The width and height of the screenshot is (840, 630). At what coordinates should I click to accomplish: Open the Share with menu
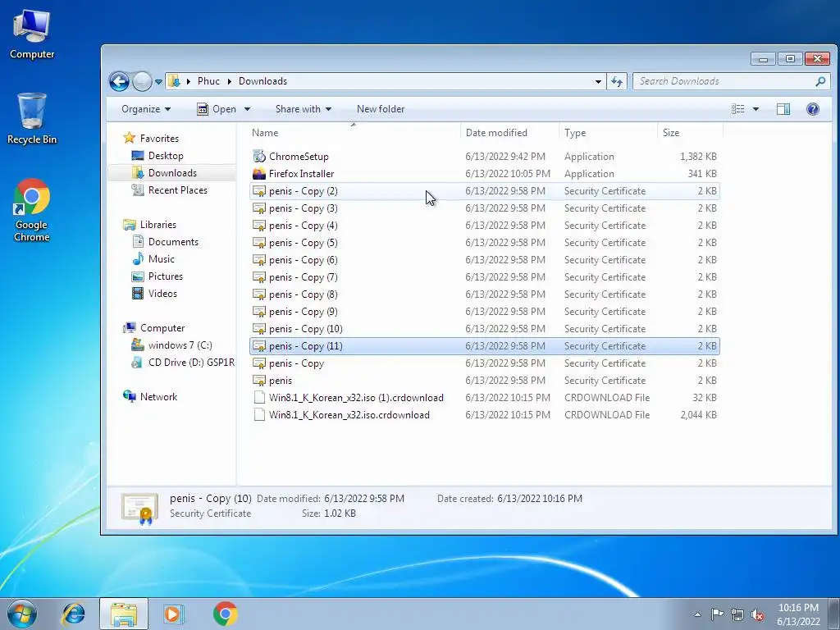(304, 109)
